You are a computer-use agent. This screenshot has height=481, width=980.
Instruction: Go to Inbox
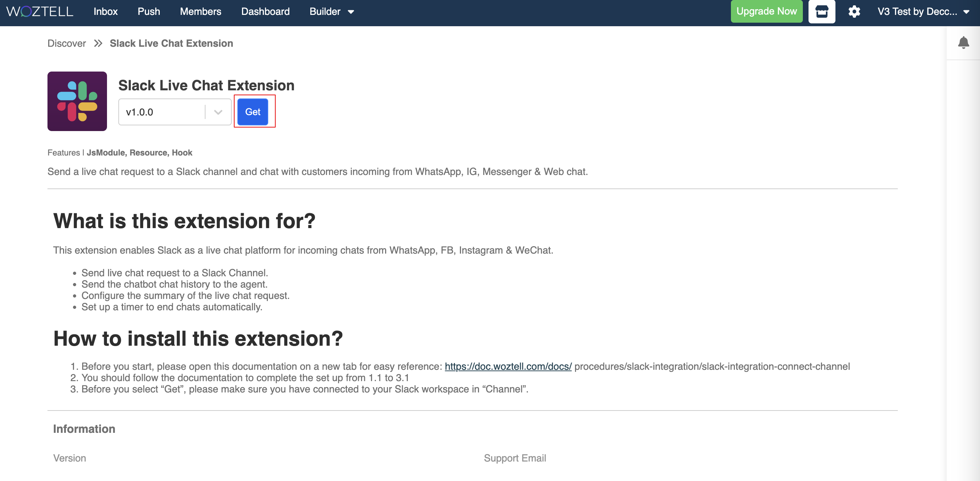(x=105, y=11)
